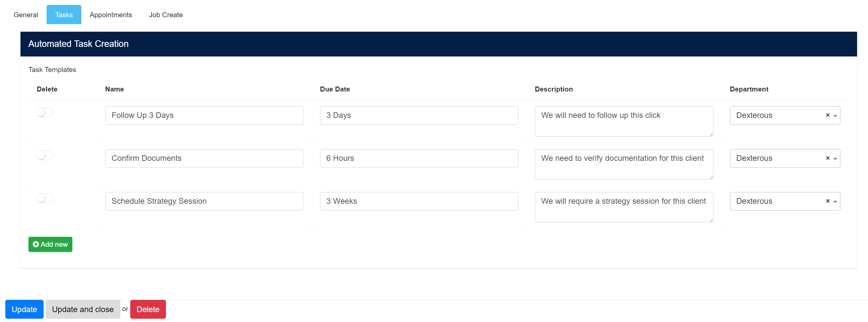Focus the 3 Weeks due date field
The image size is (868, 322).
click(x=419, y=201)
